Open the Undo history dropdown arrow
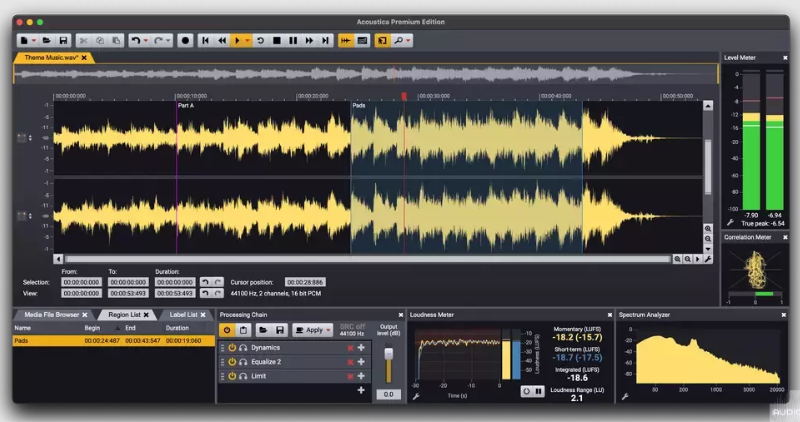Screen dimensions: 800x422 (x=145, y=41)
